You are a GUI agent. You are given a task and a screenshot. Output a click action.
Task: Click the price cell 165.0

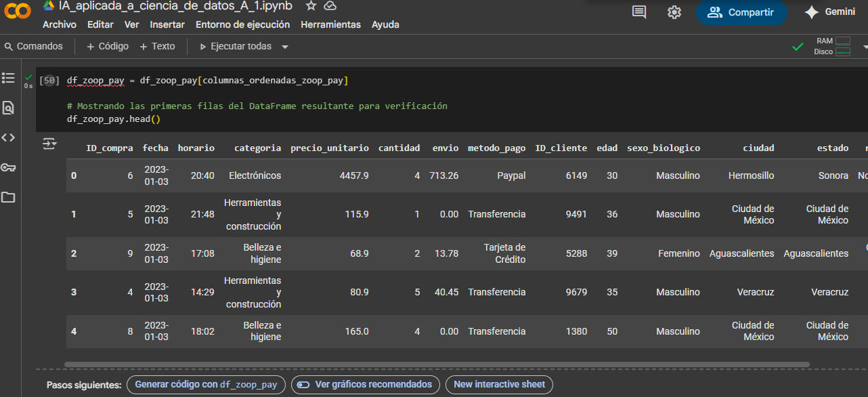click(x=357, y=331)
